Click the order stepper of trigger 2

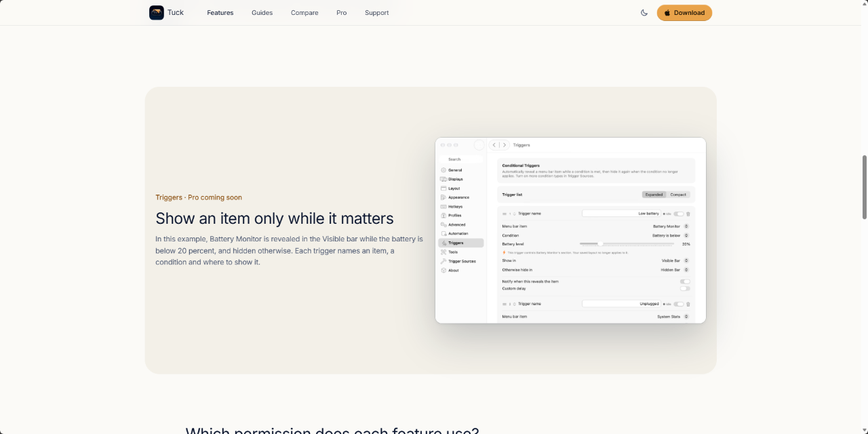pyautogui.click(x=514, y=304)
